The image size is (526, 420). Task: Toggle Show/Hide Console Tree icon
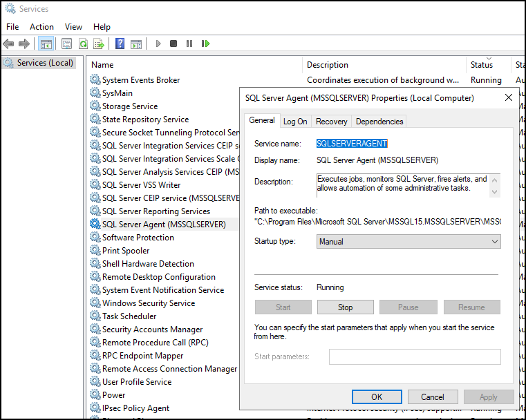46,44
